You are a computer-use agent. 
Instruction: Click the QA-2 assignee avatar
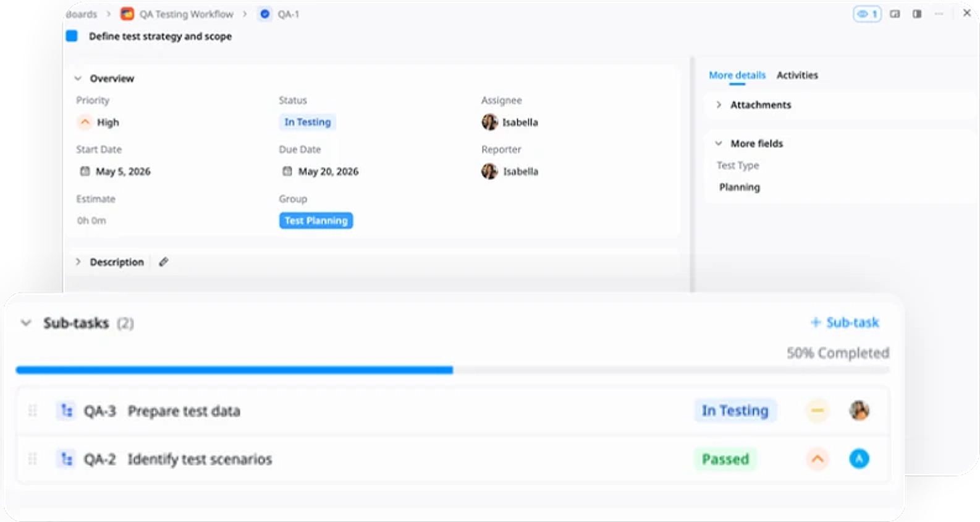859,459
